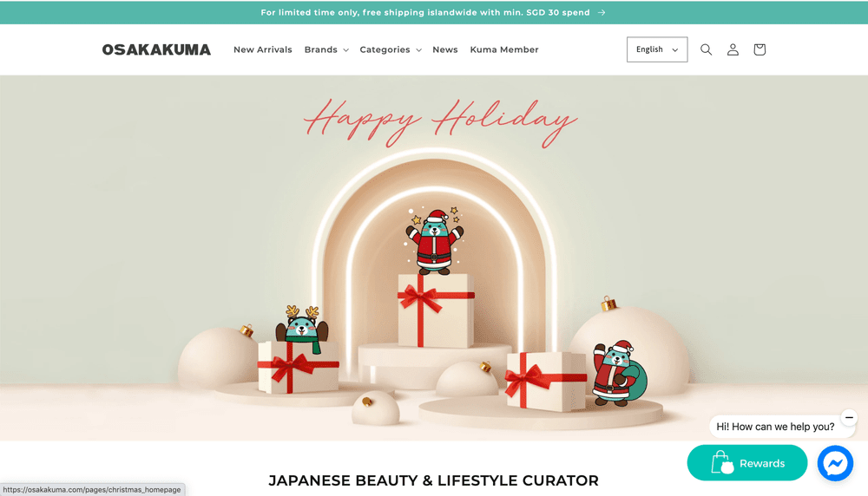Minimize the chat greeting popup

pos(849,417)
